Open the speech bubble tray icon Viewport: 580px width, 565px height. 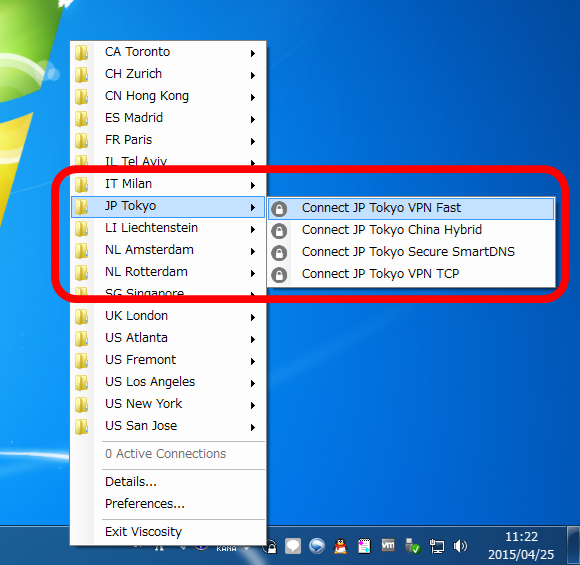293,546
